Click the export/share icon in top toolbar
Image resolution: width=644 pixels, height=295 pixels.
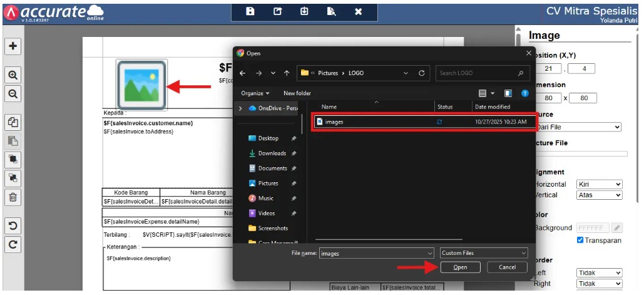point(278,11)
